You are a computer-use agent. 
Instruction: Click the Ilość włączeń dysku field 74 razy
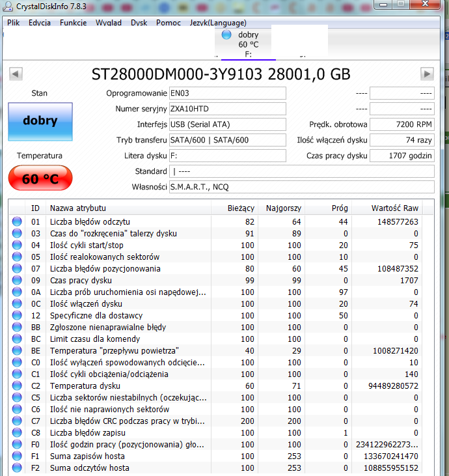402,140
